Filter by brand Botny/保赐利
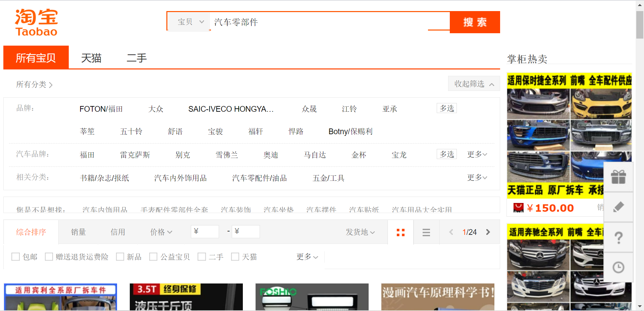 (351, 132)
